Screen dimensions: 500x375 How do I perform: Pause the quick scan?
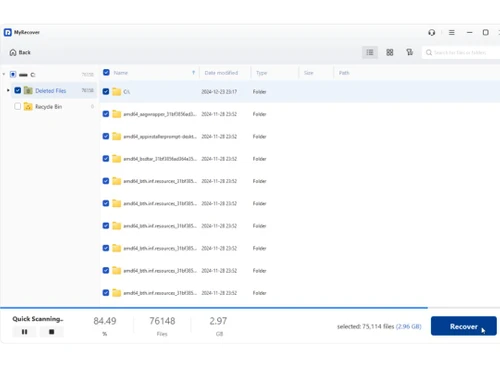[24, 332]
